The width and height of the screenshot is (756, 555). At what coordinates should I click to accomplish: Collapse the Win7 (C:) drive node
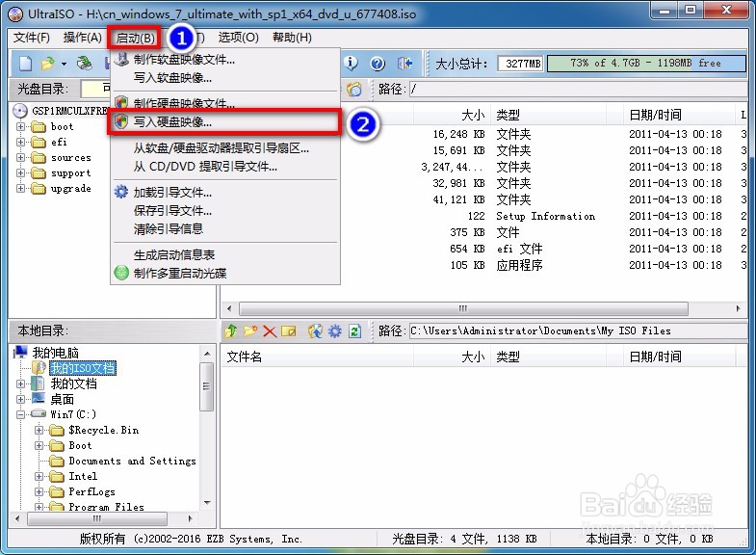21,414
